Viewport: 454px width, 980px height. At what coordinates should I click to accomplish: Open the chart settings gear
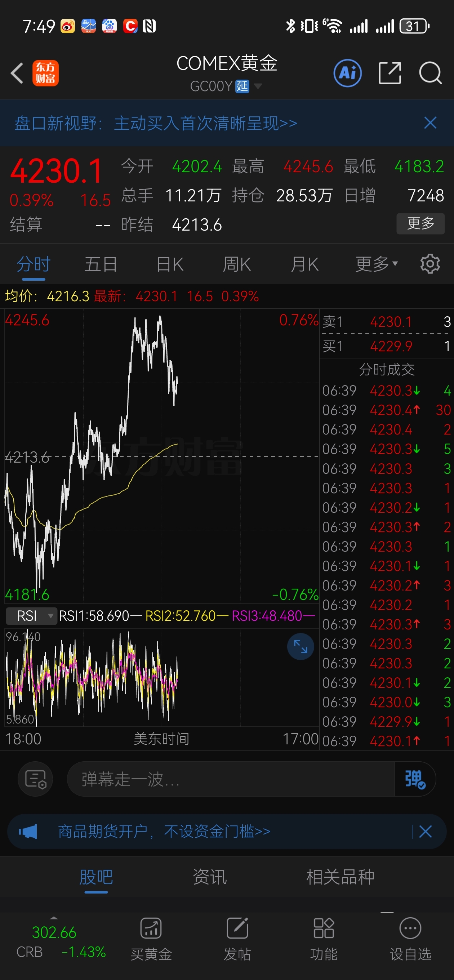(430, 264)
